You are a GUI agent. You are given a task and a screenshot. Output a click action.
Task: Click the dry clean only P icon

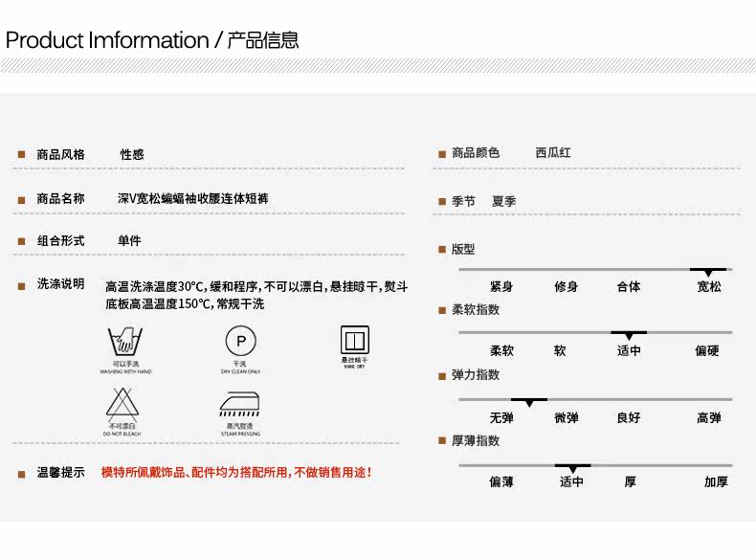(x=240, y=341)
